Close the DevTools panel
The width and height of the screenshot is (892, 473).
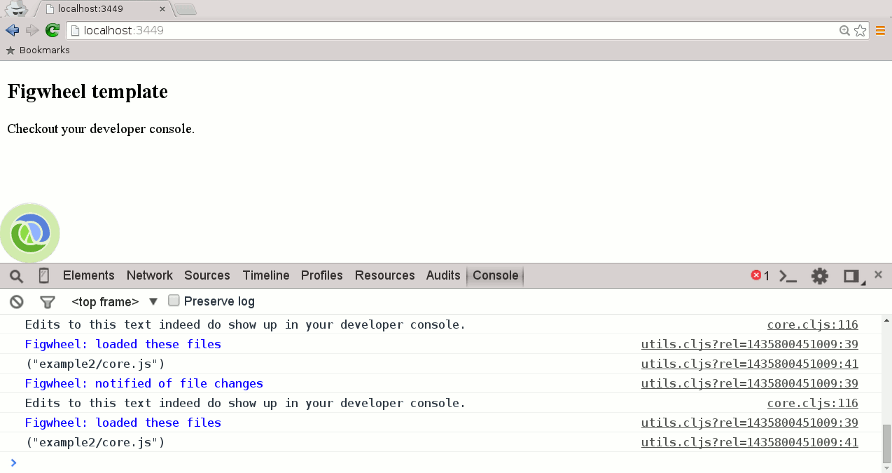(x=878, y=274)
